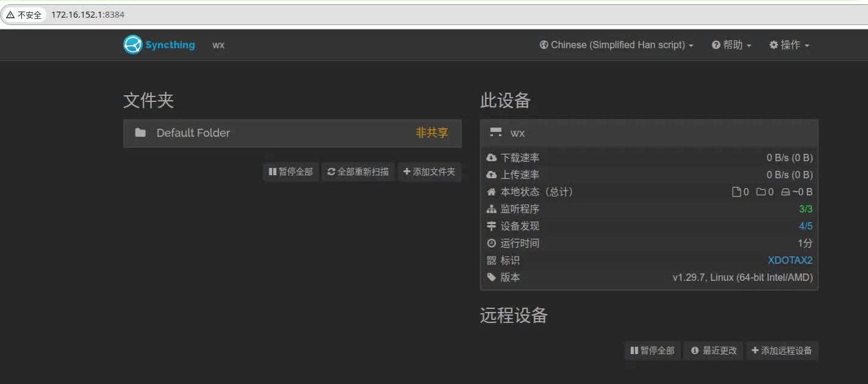The width and height of the screenshot is (868, 384).
Task: Open the 帮助 help menu
Action: pos(731,45)
